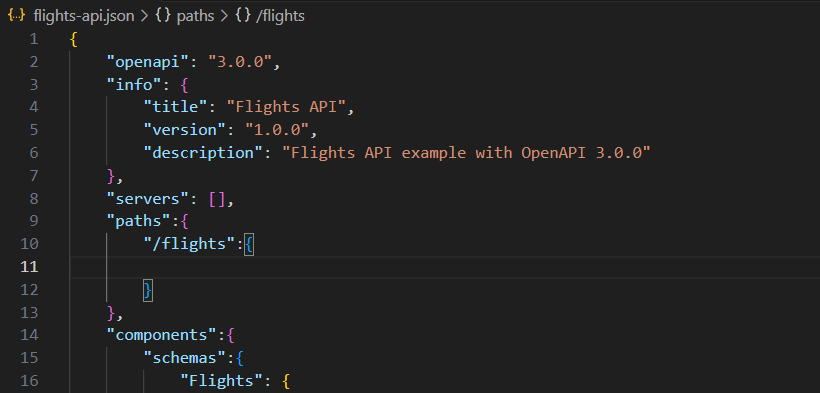
Task: Click the JSON file icon in breadcrumb
Action: [17, 16]
